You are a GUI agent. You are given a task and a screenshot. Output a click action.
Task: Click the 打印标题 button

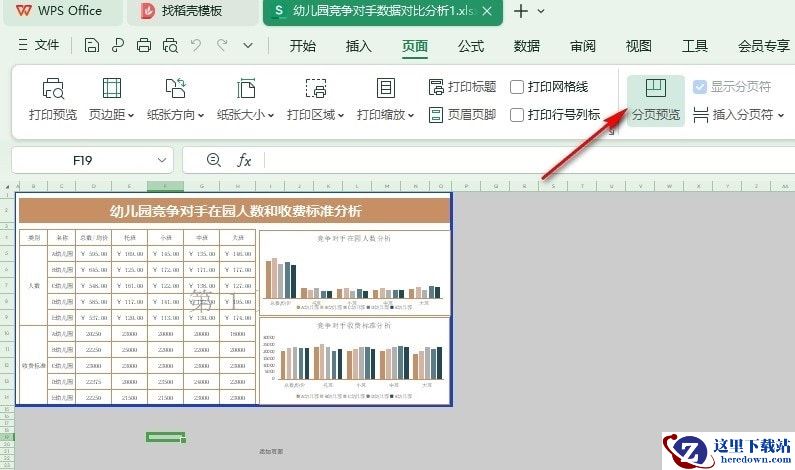[x=462, y=87]
